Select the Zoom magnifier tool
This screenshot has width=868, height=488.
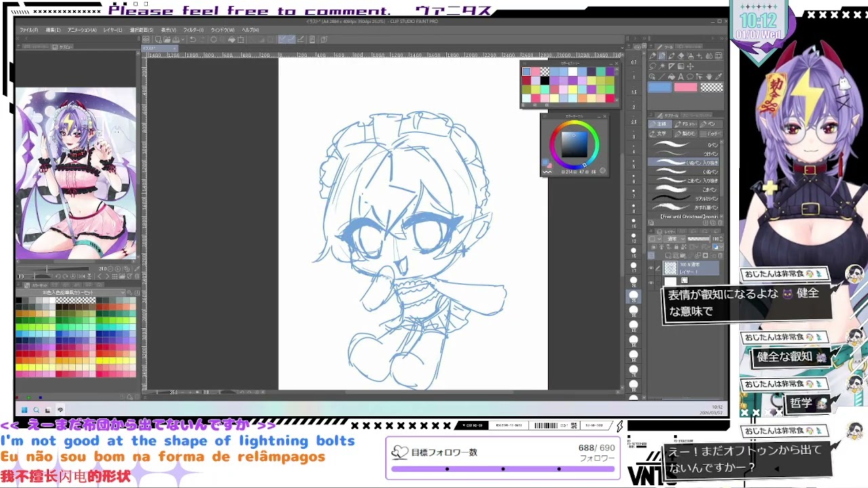coord(651,77)
